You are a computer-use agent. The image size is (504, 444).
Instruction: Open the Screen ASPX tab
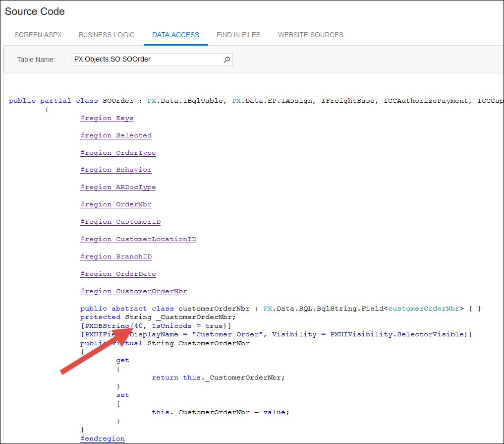pos(38,35)
